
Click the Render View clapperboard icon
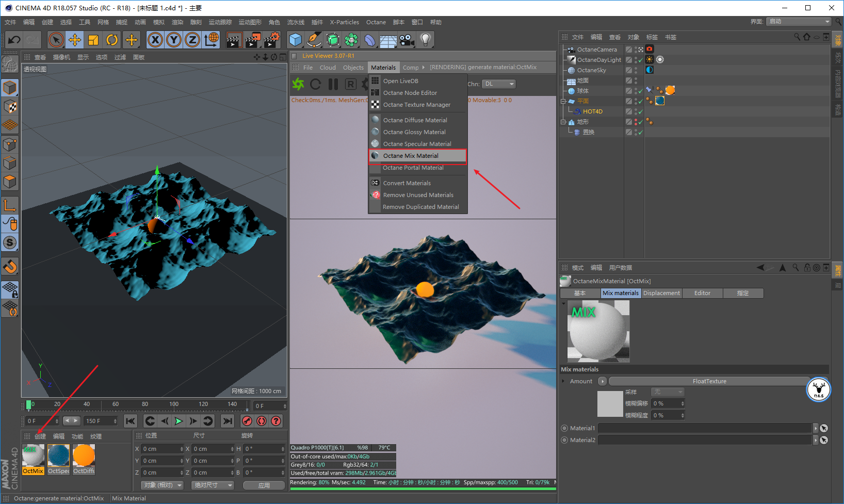point(234,40)
